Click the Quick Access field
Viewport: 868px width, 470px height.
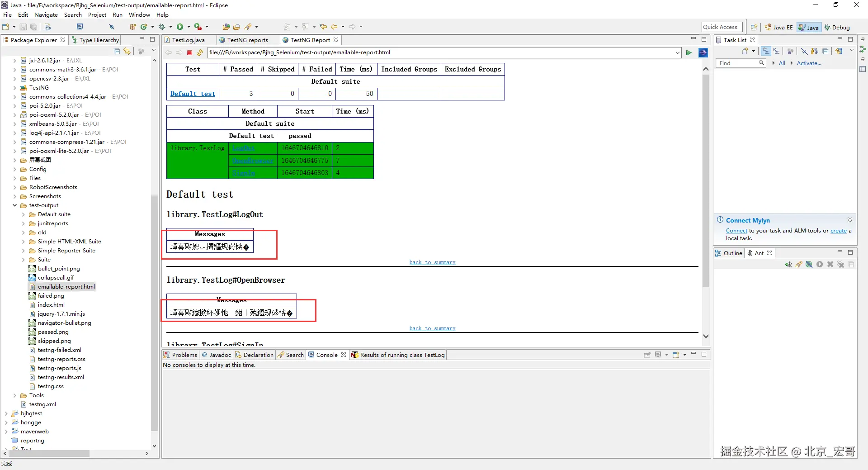[722, 27]
